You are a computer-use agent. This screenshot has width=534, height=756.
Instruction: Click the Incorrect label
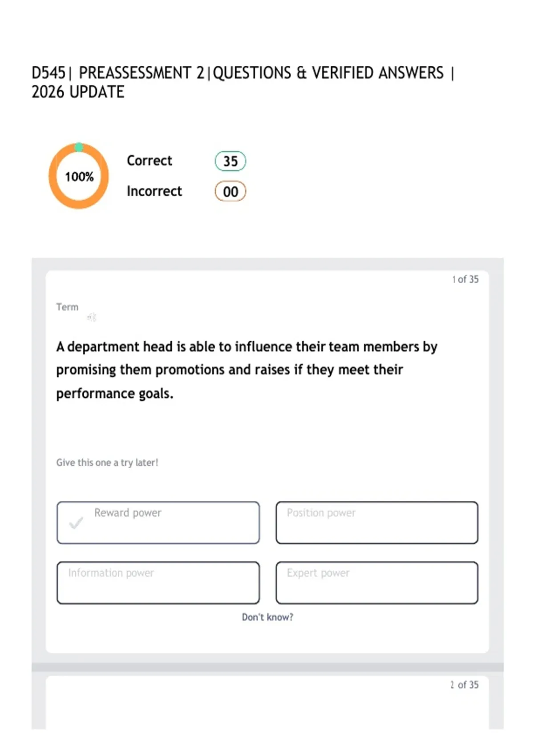154,191
